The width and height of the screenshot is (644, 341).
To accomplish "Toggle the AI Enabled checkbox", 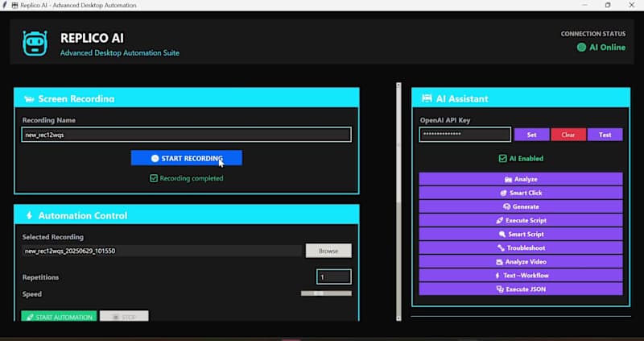I will pos(502,158).
